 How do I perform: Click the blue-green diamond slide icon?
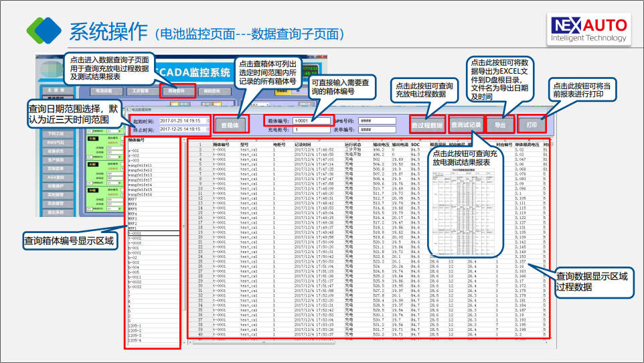[x=44, y=30]
